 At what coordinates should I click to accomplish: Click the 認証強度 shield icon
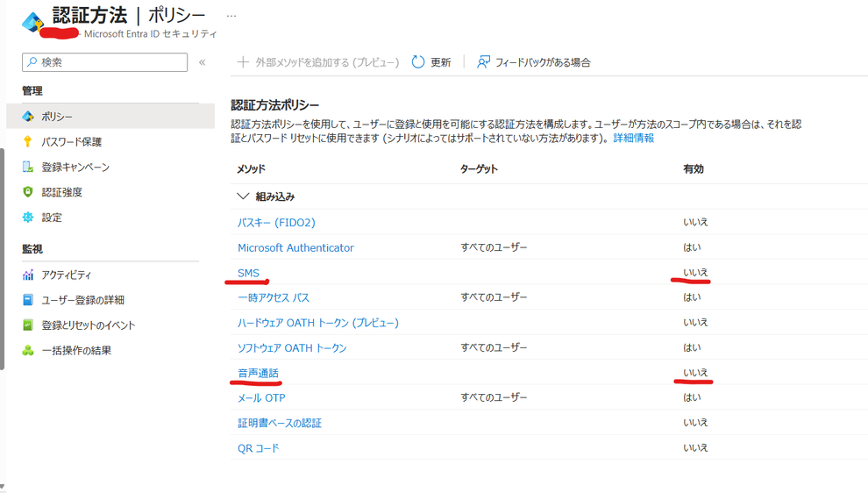click(x=28, y=191)
